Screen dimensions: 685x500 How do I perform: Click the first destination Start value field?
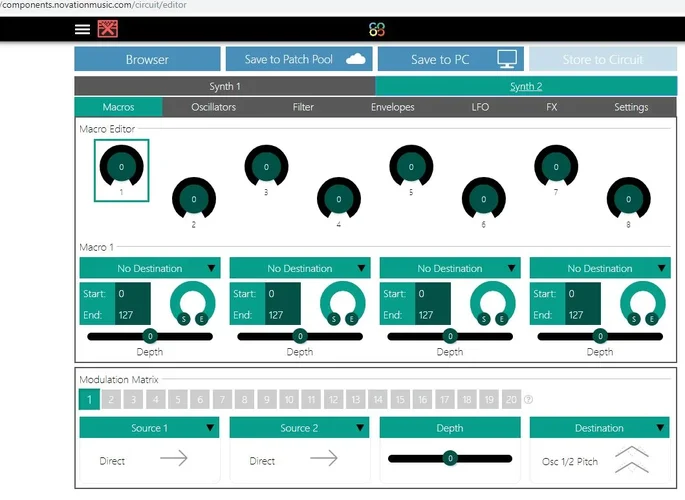coord(133,293)
